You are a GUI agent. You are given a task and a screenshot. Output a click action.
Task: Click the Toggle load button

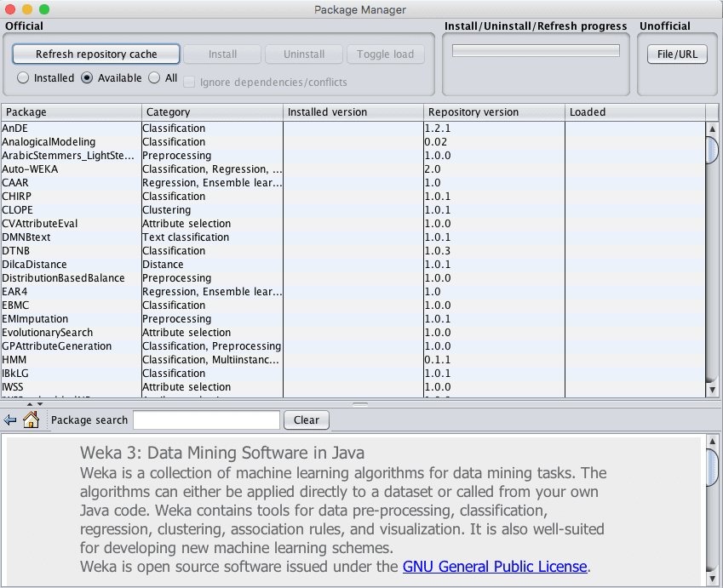[386, 54]
